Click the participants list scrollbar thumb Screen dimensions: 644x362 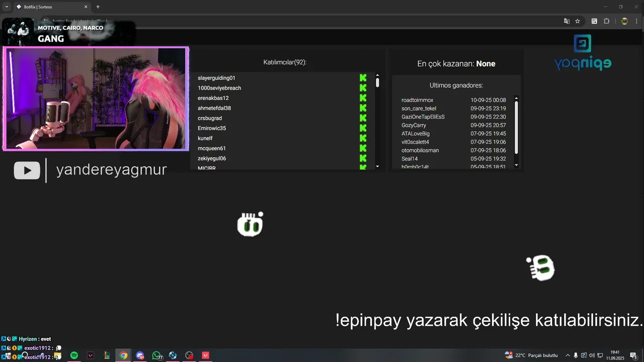pos(377,82)
